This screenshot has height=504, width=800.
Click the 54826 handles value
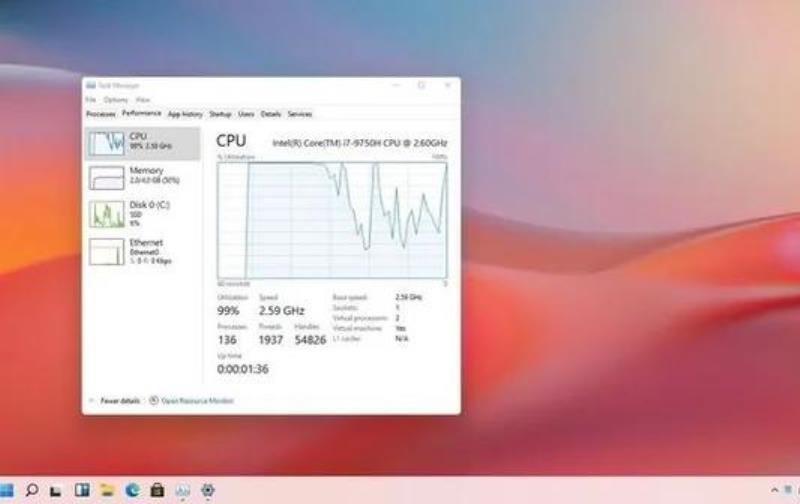tap(310, 340)
